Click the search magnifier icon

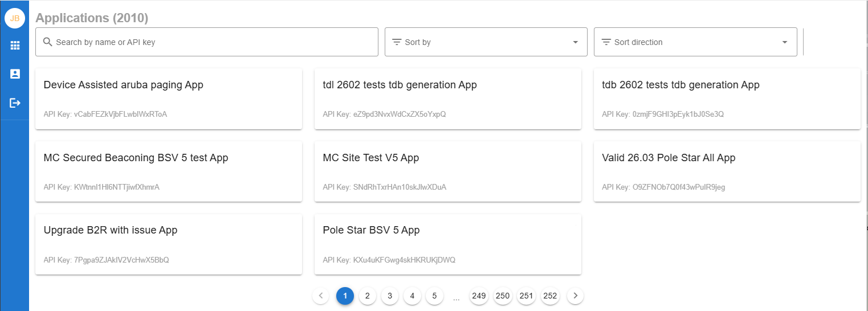point(48,42)
